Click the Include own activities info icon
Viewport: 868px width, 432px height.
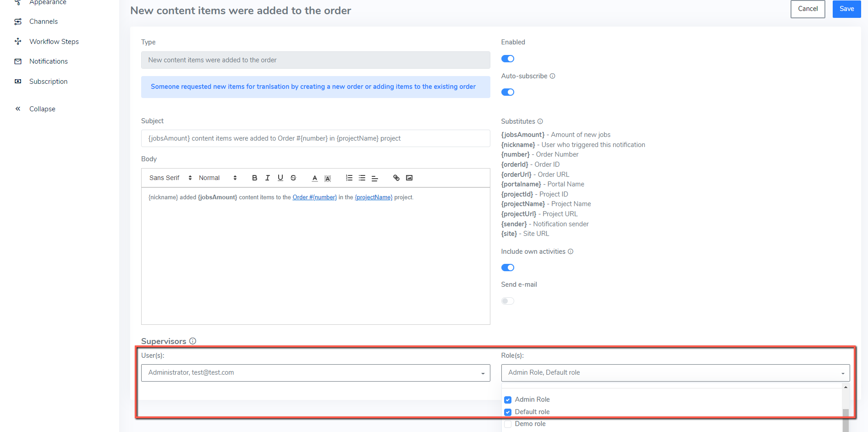point(571,252)
